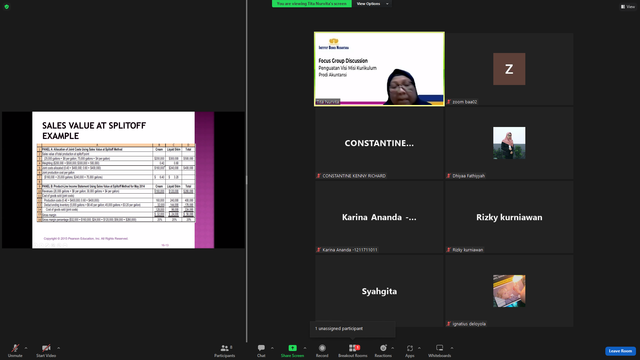
Task: Click the muted mic icon on Dhiyaa Fathiyyah
Action: [449, 176]
